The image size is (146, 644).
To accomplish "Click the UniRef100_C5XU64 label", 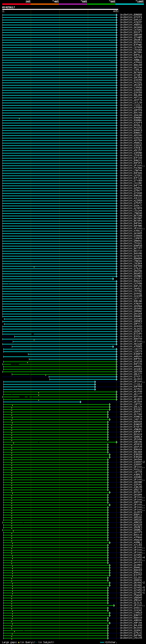I will 131,50.
